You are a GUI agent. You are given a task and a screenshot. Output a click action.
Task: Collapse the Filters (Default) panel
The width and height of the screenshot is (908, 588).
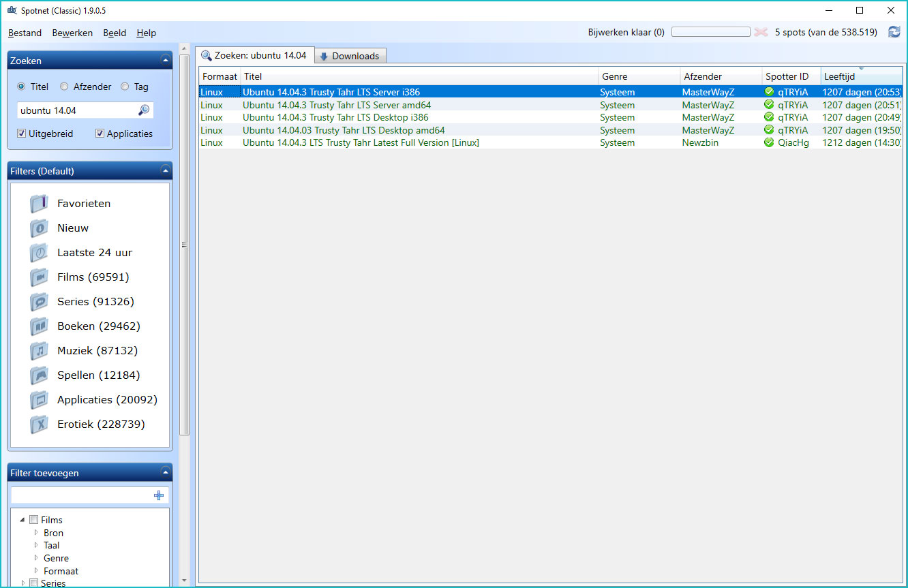pyautogui.click(x=165, y=171)
